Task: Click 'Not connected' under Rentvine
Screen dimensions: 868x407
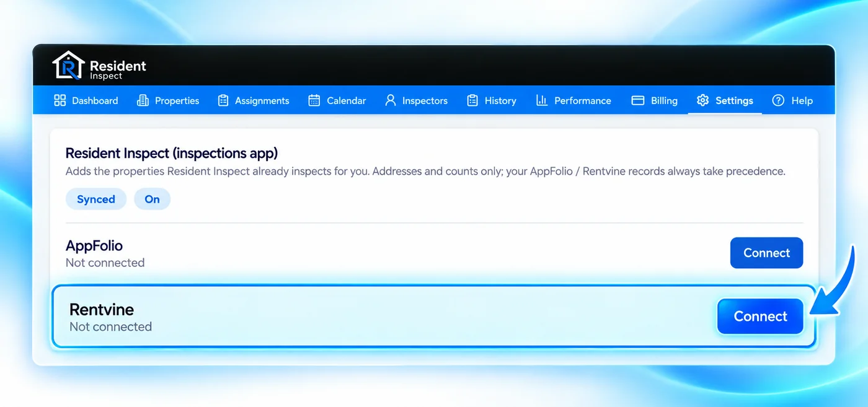Action: point(110,326)
